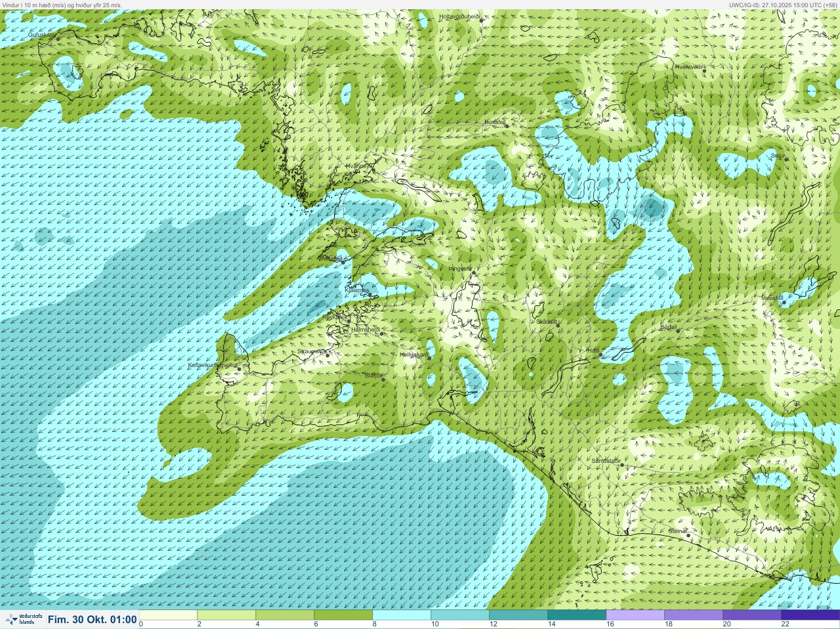The image size is (840, 629).
Task: Click the Veðurstofa Íslands logo
Action: pyautogui.click(x=24, y=619)
